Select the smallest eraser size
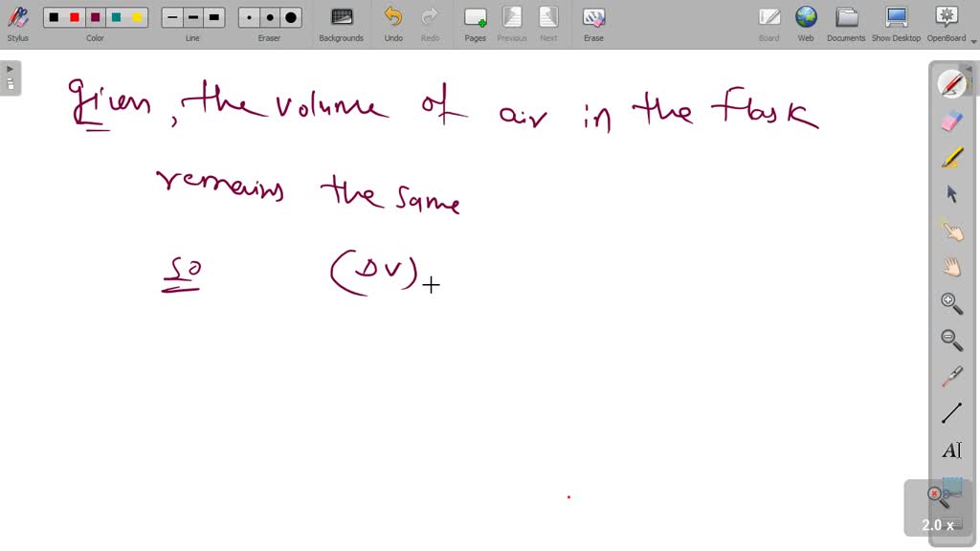The width and height of the screenshot is (980, 551). [249, 17]
